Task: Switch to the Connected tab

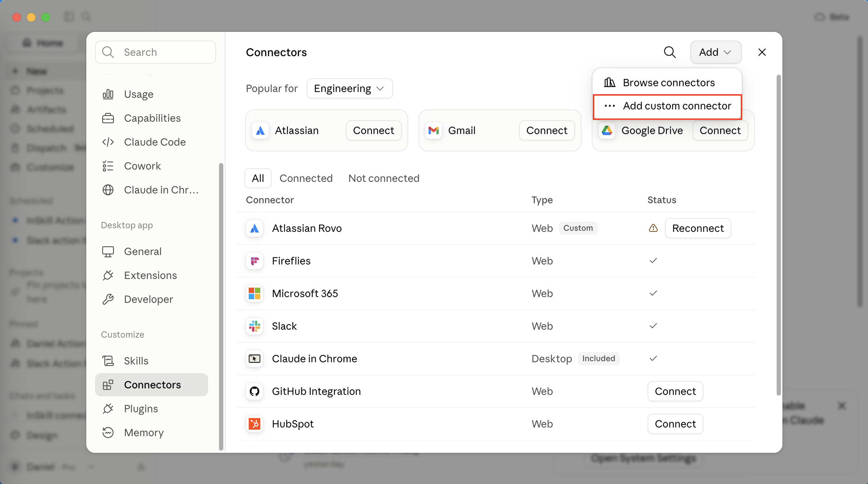Action: click(306, 178)
